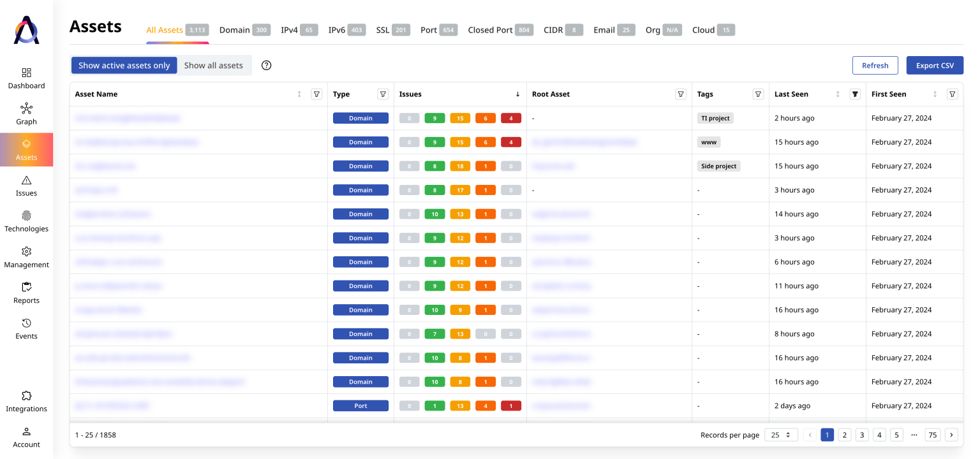Sort by the Issues column arrow
The height and width of the screenshot is (459, 980).
click(517, 94)
